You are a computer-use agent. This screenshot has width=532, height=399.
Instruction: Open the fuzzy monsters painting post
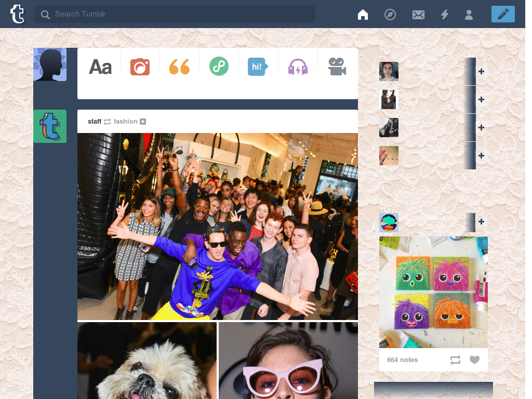pos(433,292)
